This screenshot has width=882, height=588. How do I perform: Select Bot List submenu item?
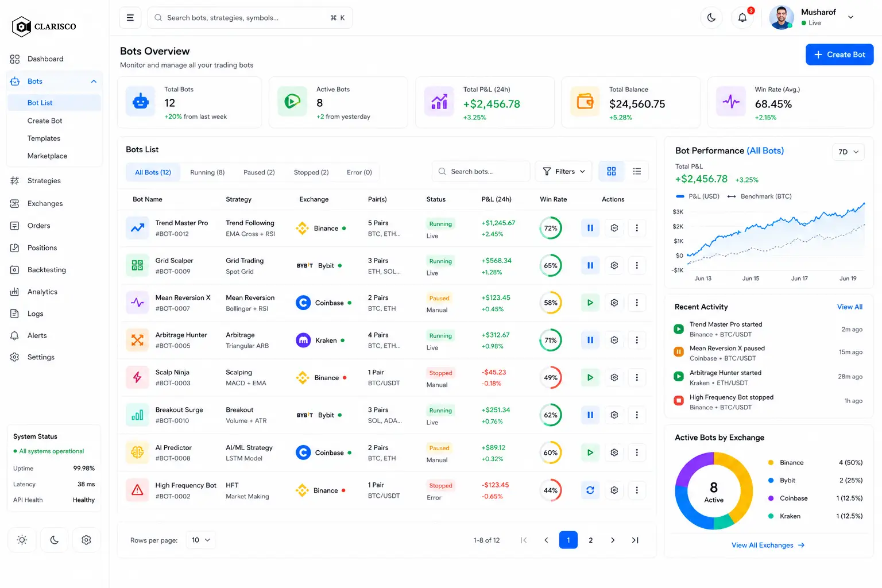[54, 103]
